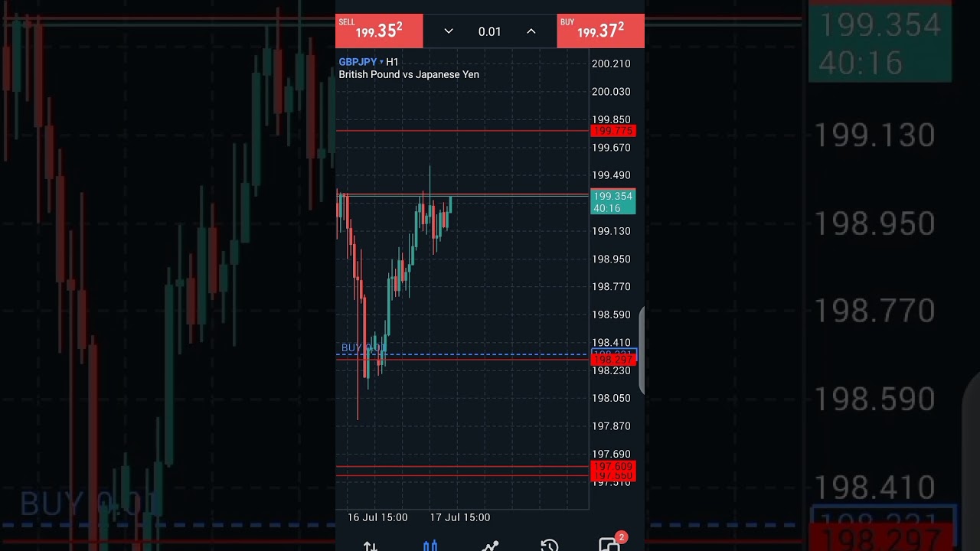Select the candlestick Chart tab icon
The image size is (980, 551).
click(x=430, y=546)
